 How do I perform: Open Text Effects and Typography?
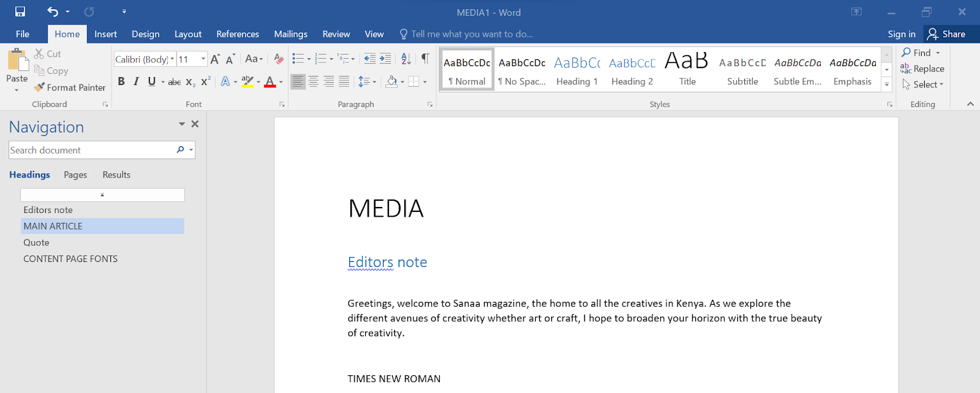tap(225, 81)
